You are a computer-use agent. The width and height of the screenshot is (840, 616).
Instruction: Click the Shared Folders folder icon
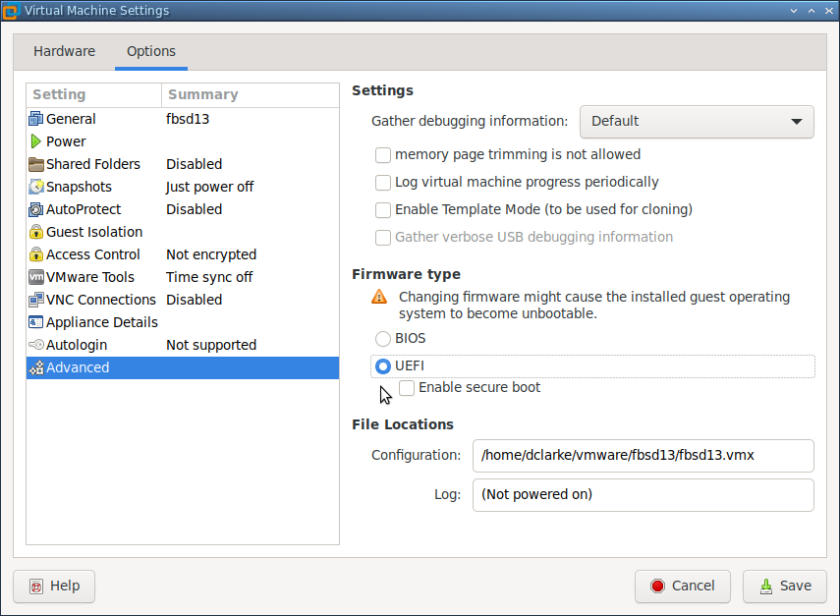pyautogui.click(x=36, y=164)
